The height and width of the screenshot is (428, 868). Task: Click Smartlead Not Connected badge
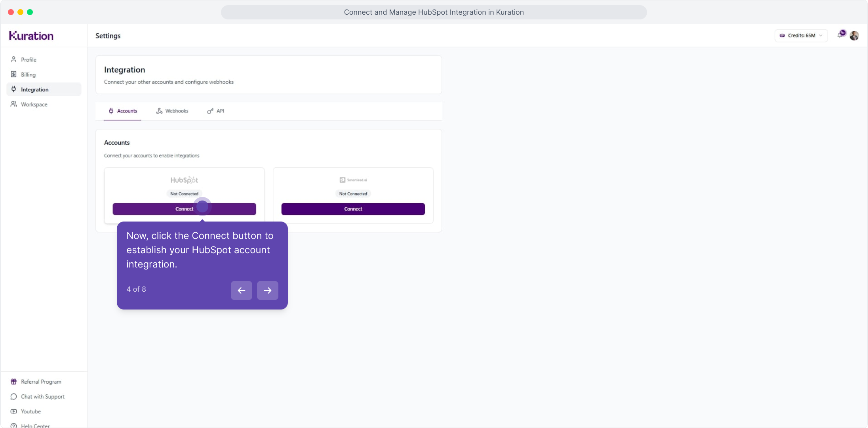coord(353,194)
